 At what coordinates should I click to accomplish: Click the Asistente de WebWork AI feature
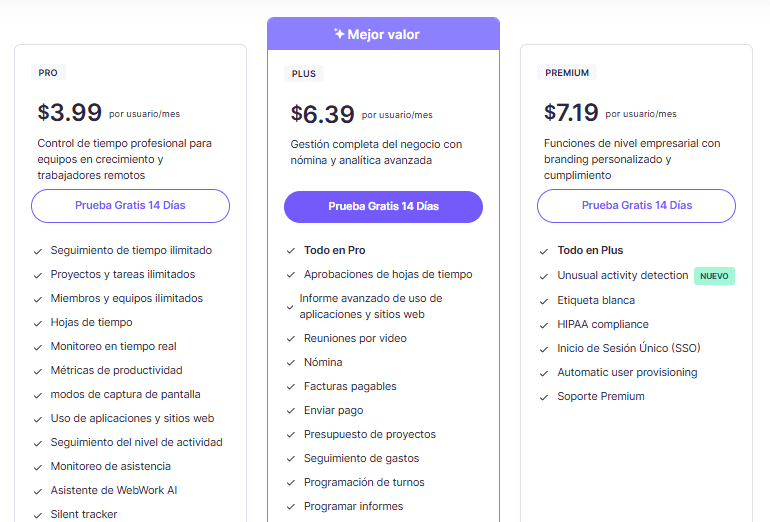pos(113,491)
